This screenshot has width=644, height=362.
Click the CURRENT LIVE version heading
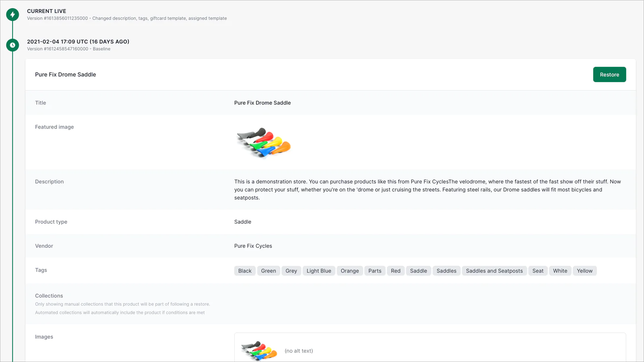[47, 11]
